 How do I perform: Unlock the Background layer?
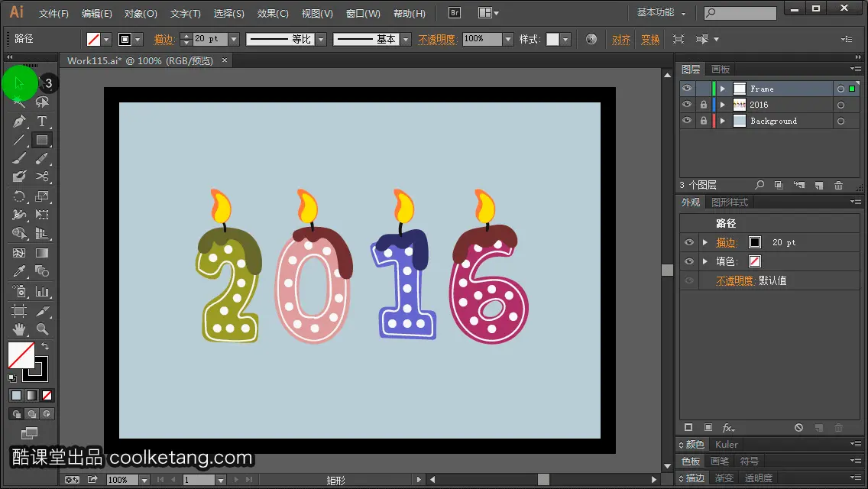703,121
